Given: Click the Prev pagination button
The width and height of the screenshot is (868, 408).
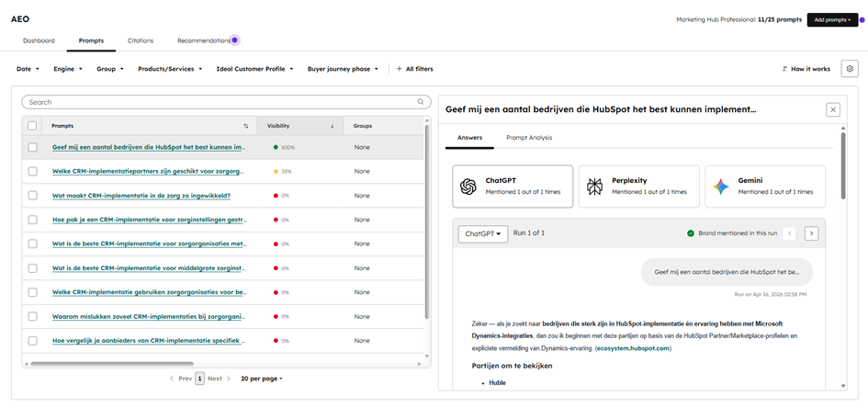Looking at the screenshot, I should [181, 379].
